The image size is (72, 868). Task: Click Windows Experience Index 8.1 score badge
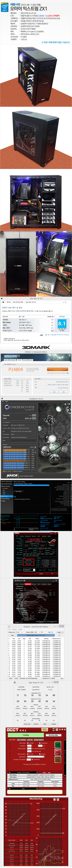62,324
